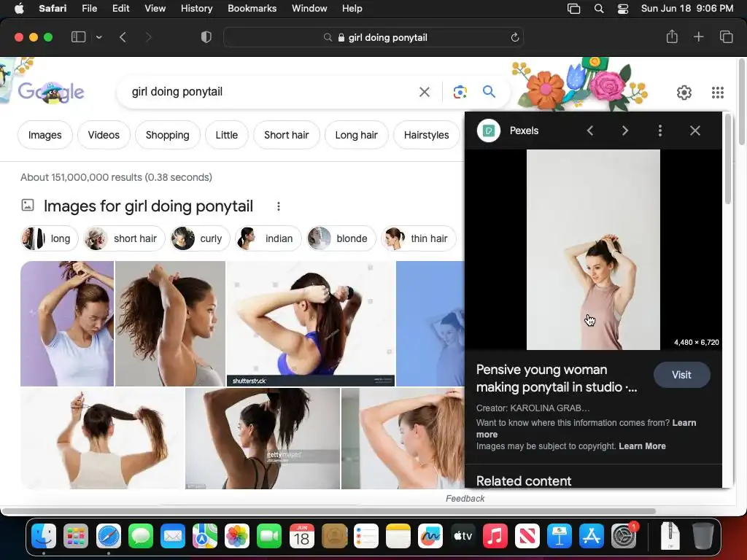Click the horizontal page scrollbar

329,511
